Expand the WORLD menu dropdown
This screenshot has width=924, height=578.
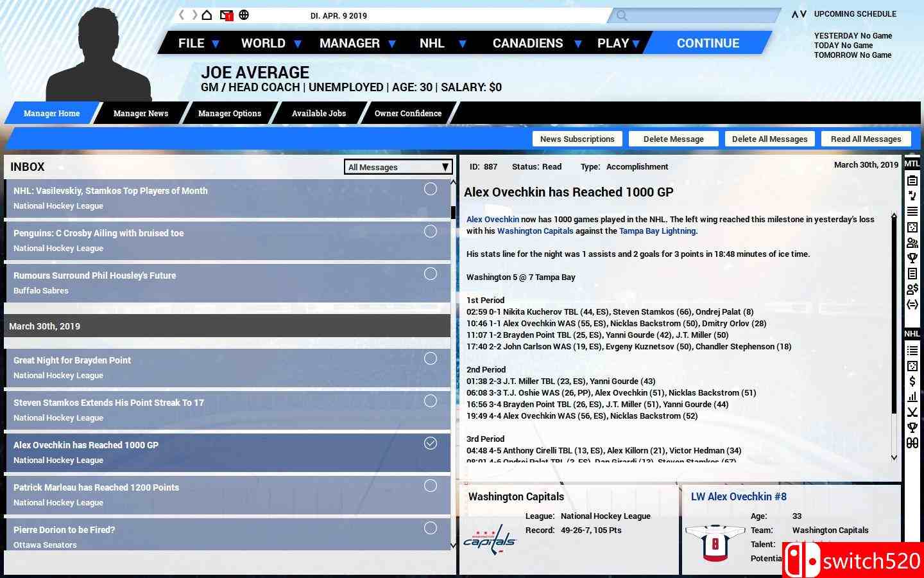271,43
